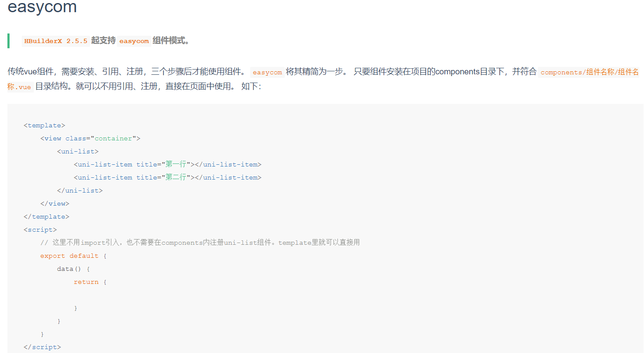Click the highlighted "easycom" code tag in tip box
This screenshot has height=353, width=644.
[134, 41]
